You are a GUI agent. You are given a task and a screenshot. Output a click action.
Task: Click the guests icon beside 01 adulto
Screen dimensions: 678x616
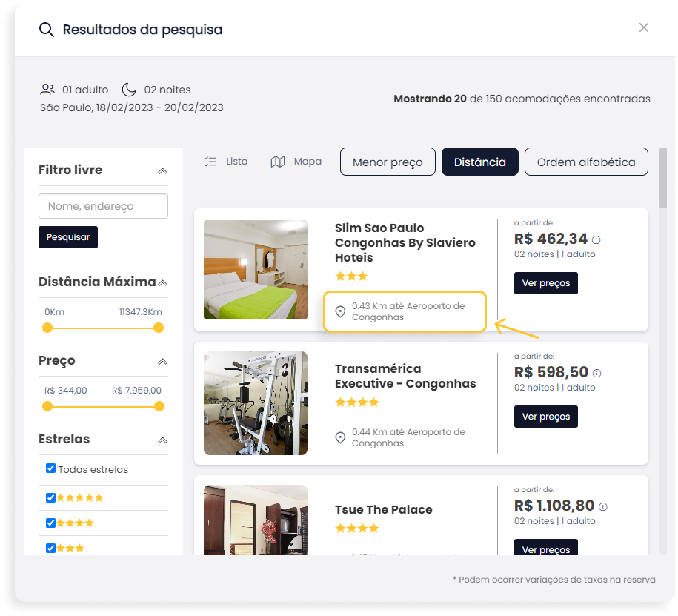[47, 89]
